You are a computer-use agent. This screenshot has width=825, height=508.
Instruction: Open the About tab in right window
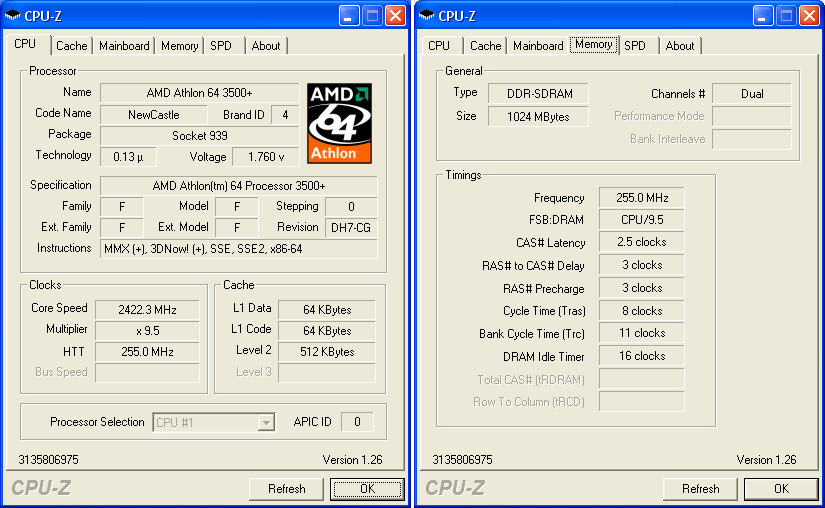point(680,46)
